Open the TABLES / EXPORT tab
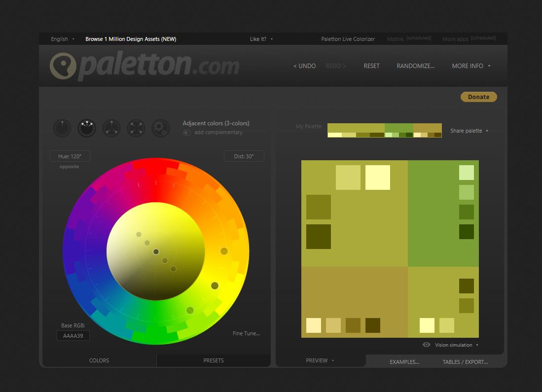The height and width of the screenshot is (392, 542). coord(465,362)
